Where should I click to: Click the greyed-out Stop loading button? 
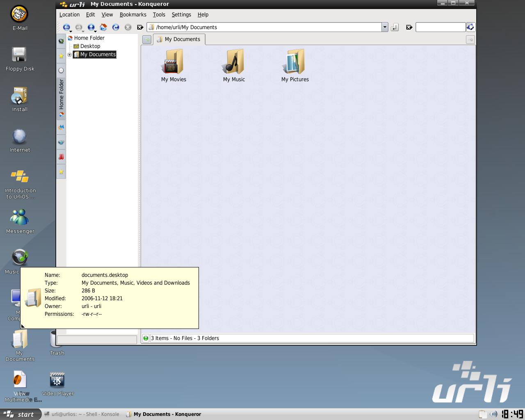[x=128, y=27]
